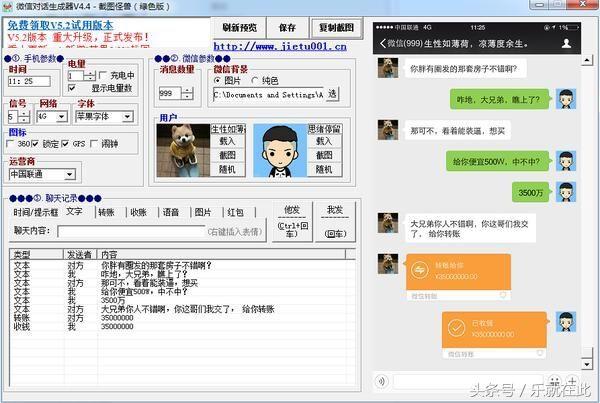
Task: Click the 发送者 column header
Action: pyautogui.click(x=80, y=254)
